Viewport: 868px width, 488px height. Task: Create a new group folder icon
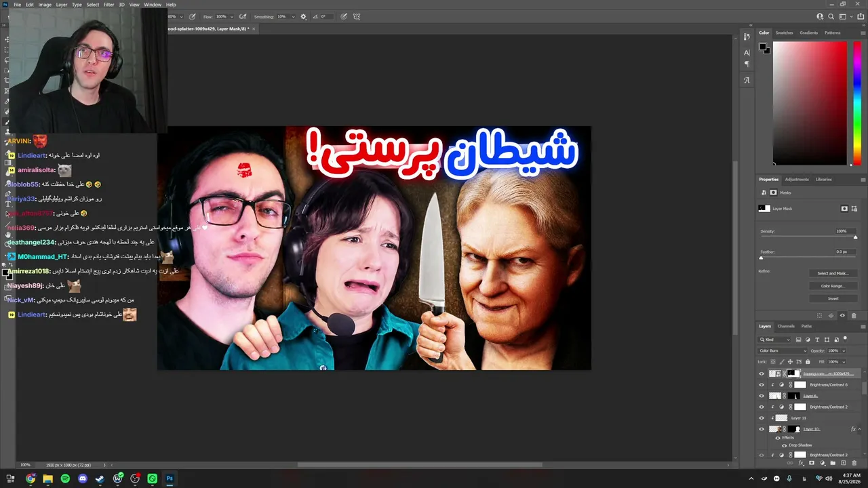[833, 463]
